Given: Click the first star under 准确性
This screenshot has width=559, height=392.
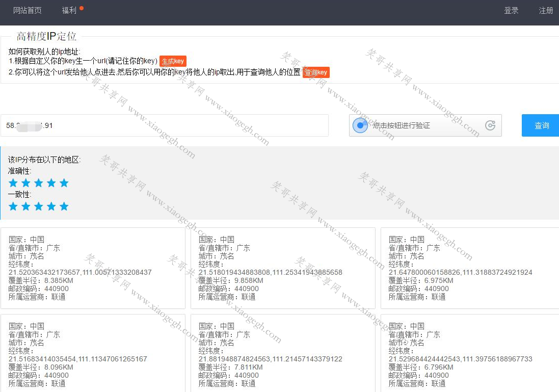Looking at the screenshot, I should pos(13,183).
